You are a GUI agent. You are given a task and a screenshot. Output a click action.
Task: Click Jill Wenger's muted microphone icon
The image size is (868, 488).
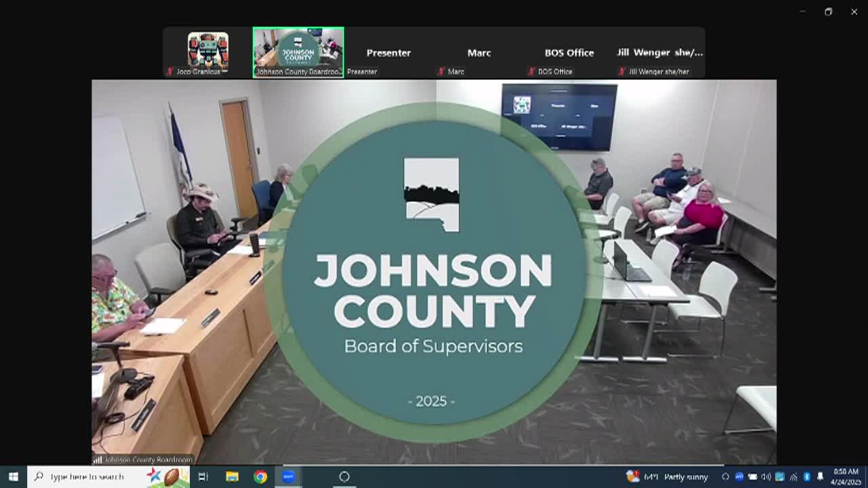tap(622, 71)
